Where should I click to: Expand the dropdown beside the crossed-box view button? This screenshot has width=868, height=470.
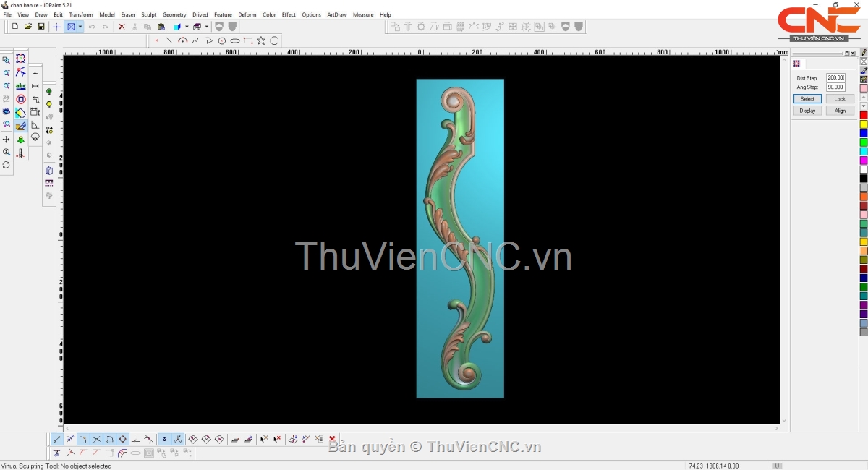click(80, 27)
